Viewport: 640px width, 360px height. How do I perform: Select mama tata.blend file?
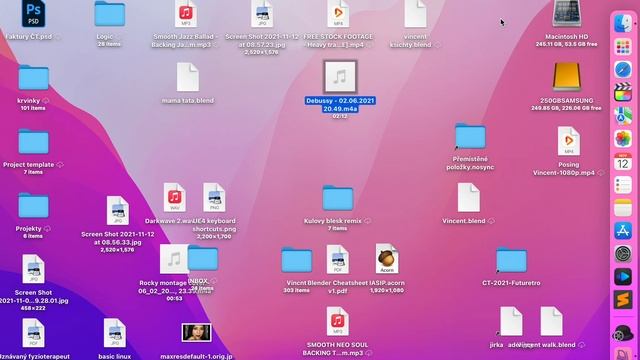point(188,77)
